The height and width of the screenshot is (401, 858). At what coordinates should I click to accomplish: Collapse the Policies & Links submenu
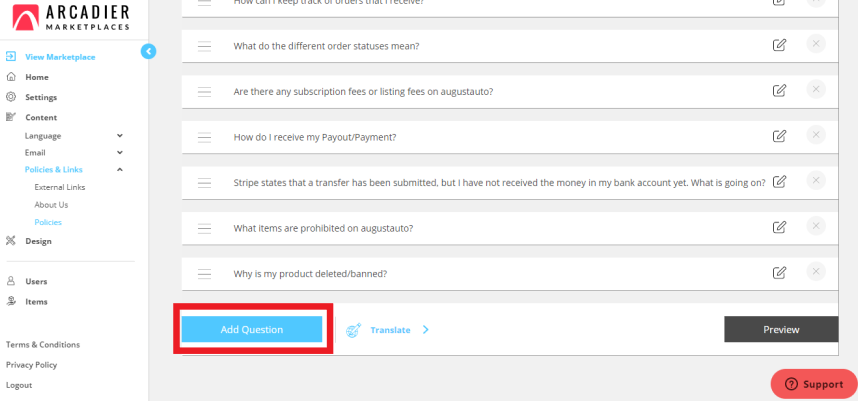pyautogui.click(x=120, y=170)
